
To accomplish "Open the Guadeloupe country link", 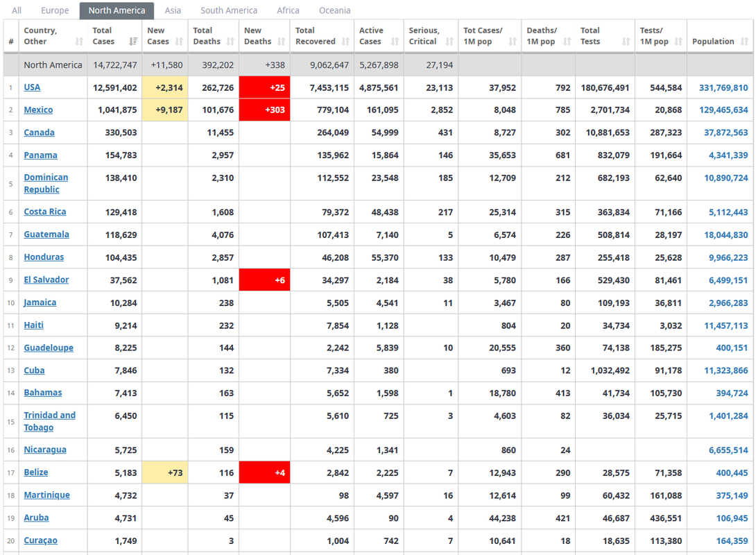I will 49,348.
